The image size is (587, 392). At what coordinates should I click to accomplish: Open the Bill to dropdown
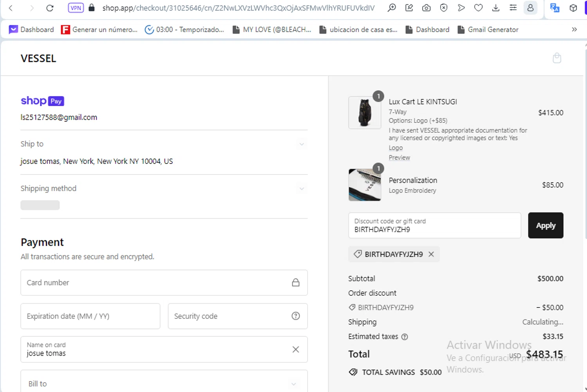pyautogui.click(x=293, y=384)
